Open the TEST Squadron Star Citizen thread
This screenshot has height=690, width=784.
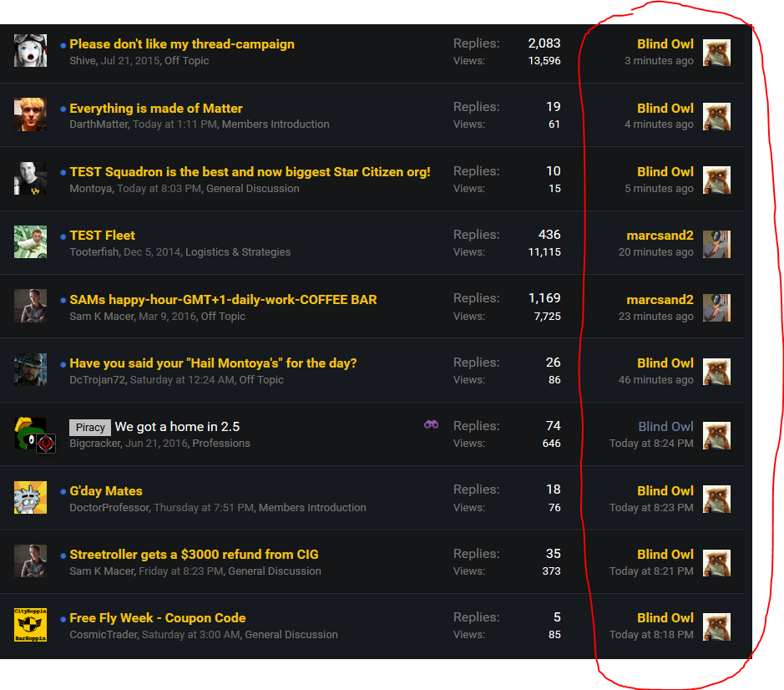pyautogui.click(x=250, y=172)
